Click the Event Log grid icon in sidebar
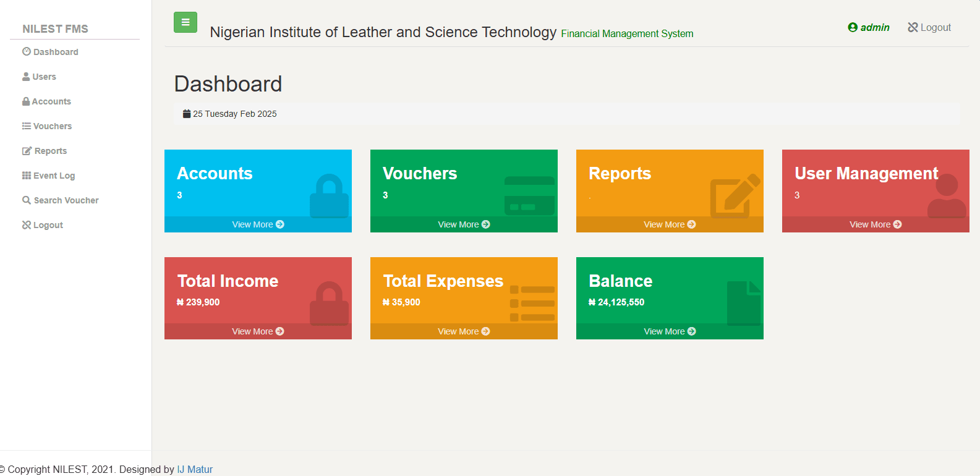 pyautogui.click(x=27, y=176)
